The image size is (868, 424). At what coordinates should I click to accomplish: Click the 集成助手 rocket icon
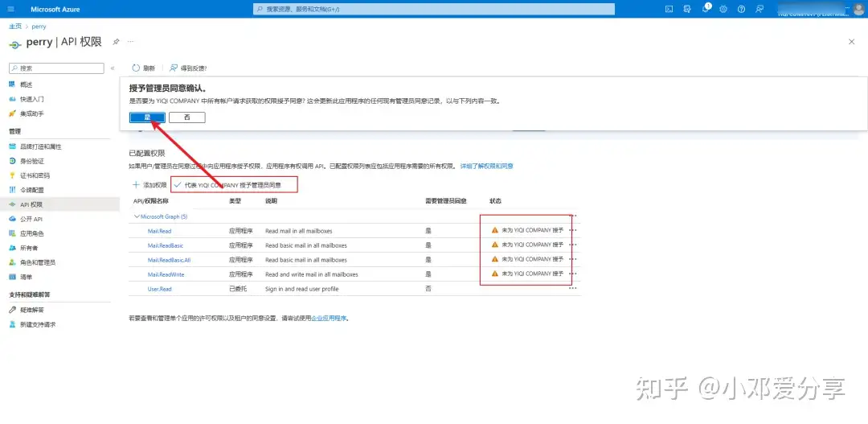[x=12, y=113]
